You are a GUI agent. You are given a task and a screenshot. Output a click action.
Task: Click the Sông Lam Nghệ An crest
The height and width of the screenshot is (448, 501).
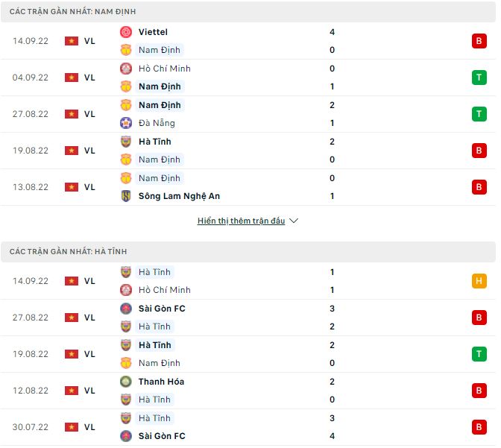coord(126,196)
